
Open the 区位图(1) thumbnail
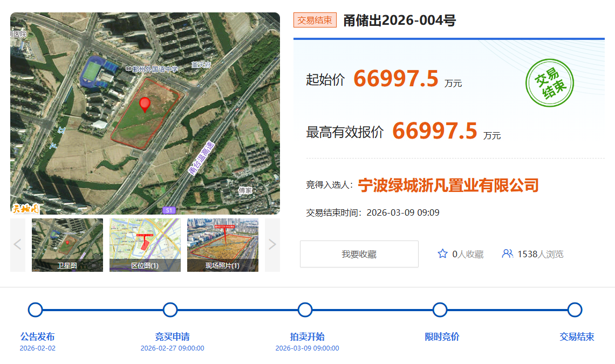coord(145,245)
